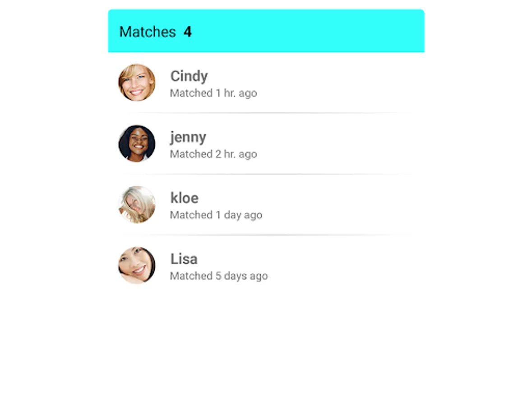This screenshot has width=532, height=406.
Task: Choose the Lisa name label
Action: (184, 259)
